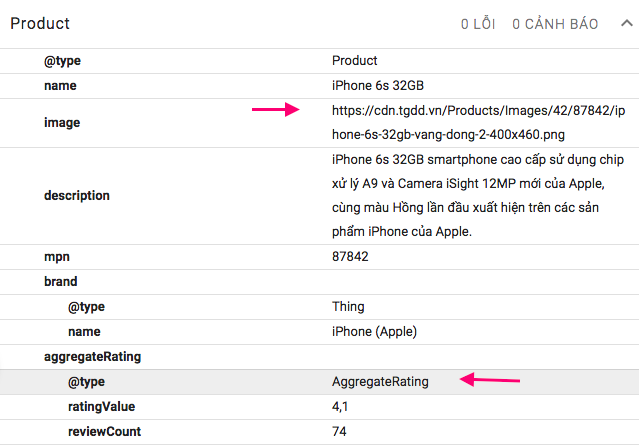
Task: Click the 0 LỖI error counter
Action: (478, 24)
